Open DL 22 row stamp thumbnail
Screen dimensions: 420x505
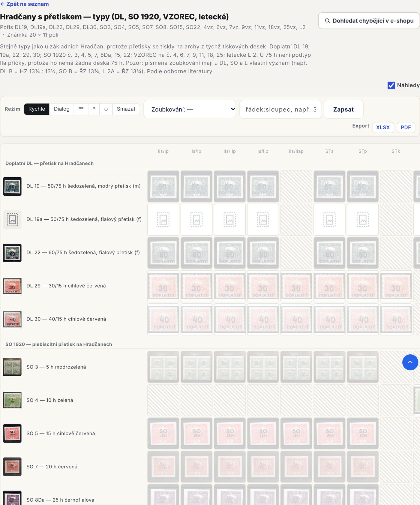[12, 253]
